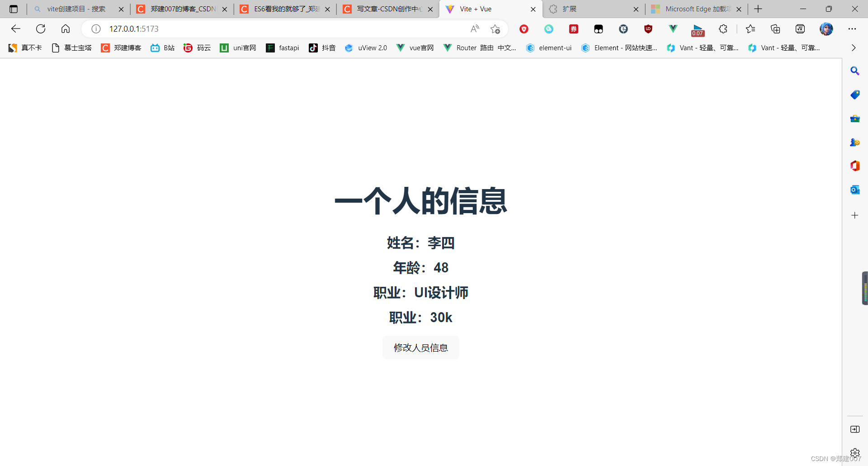868x466 pixels.
Task: Open the tab actions menu
Action: (13, 9)
